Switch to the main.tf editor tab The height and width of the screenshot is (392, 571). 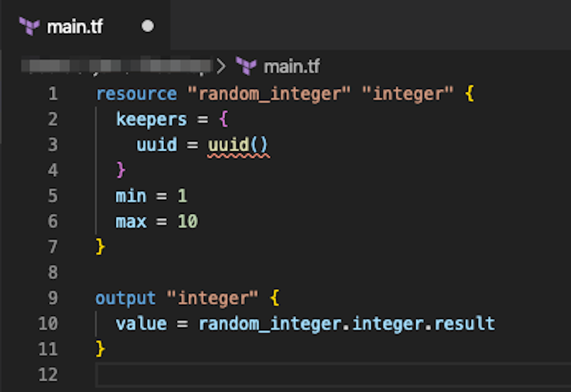pos(74,25)
